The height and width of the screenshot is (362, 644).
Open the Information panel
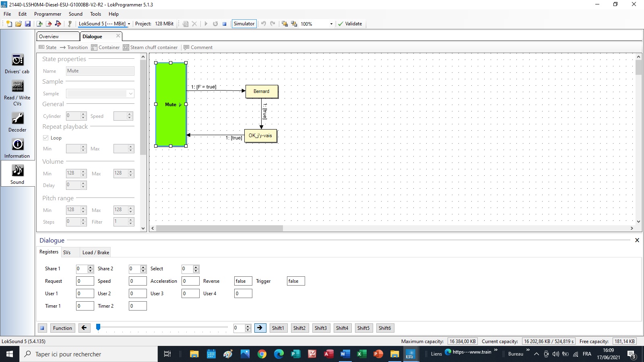(x=17, y=148)
